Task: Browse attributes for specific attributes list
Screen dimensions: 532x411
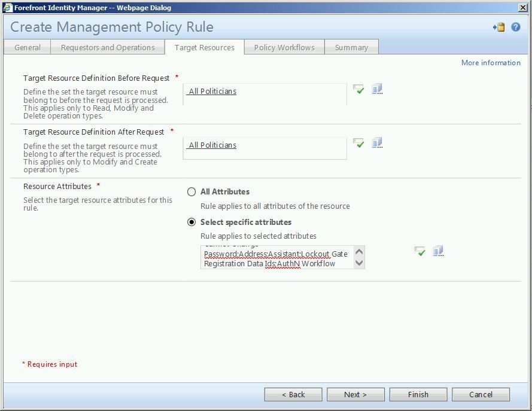Action: click(438, 251)
